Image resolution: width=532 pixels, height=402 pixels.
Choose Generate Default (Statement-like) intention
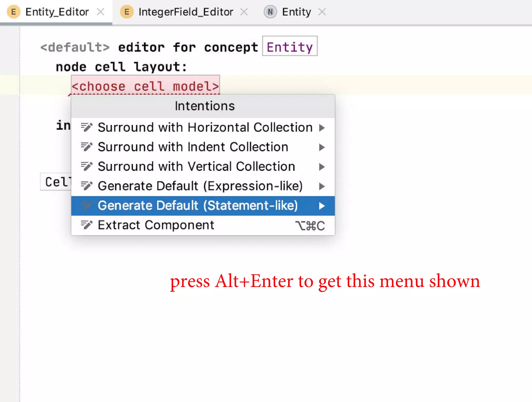197,206
